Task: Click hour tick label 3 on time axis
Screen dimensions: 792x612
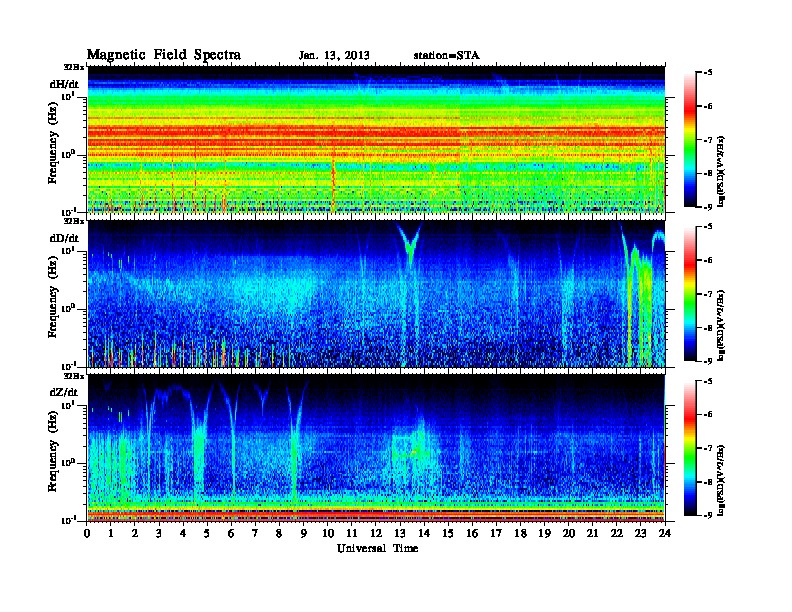Action: click(x=159, y=533)
